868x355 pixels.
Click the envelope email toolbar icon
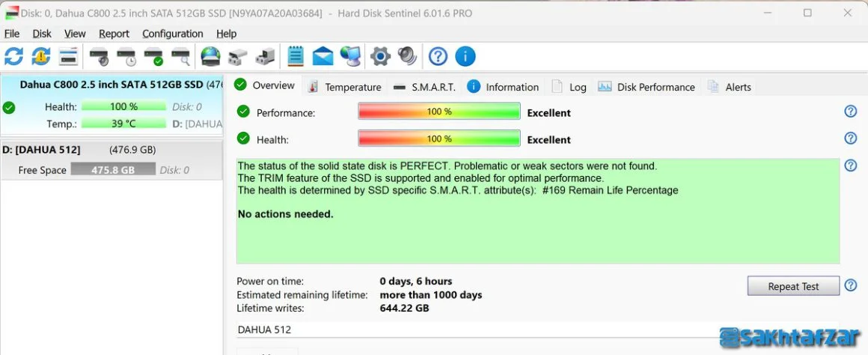pos(323,56)
